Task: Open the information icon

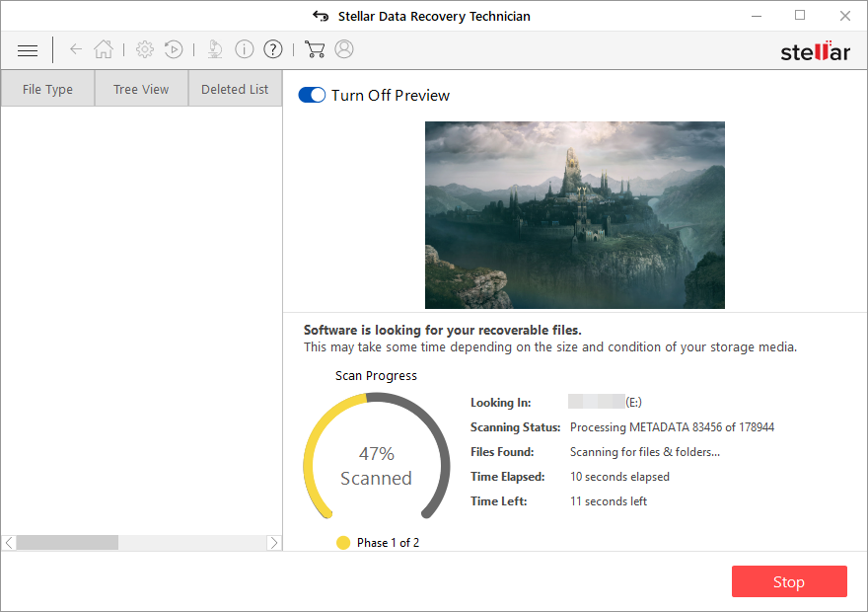Action: (245, 49)
